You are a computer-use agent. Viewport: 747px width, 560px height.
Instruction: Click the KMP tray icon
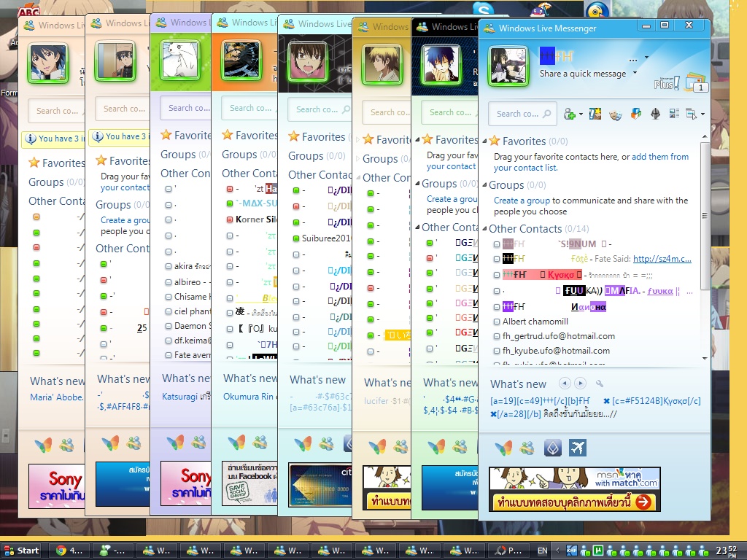click(571, 551)
